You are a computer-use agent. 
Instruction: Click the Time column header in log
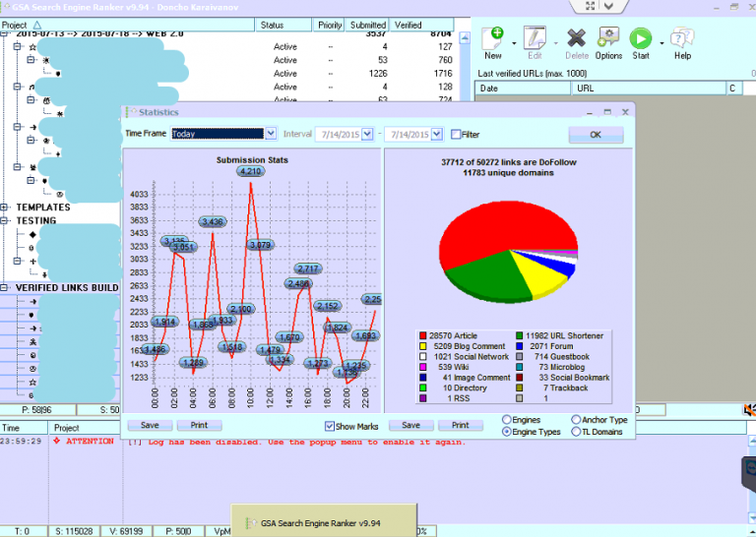click(x=24, y=428)
